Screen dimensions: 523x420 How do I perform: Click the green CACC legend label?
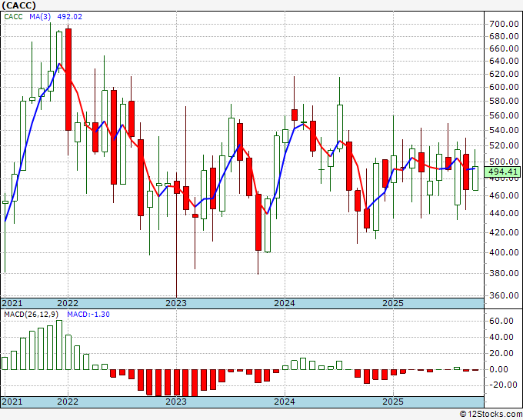click(x=13, y=17)
